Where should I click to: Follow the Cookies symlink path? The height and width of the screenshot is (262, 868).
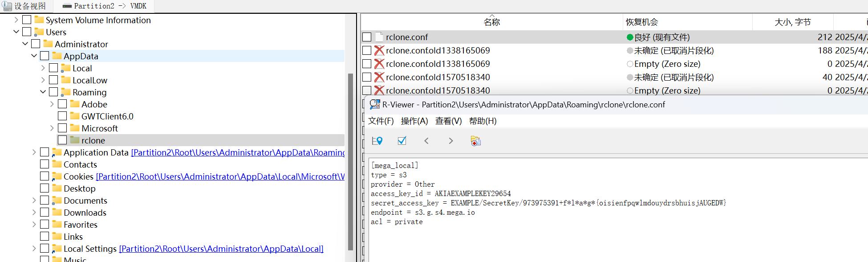(x=220, y=176)
